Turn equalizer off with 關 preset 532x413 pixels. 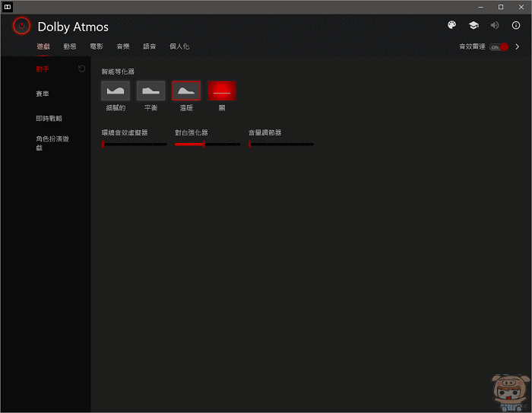pyautogui.click(x=222, y=91)
